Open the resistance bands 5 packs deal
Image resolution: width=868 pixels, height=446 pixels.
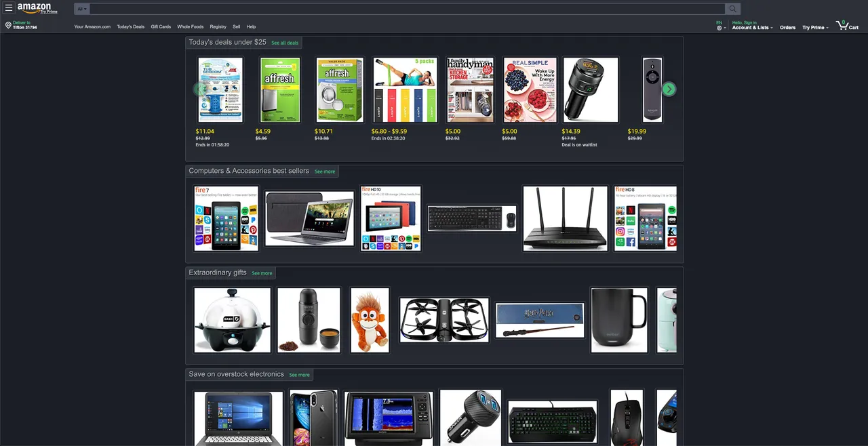click(x=406, y=89)
